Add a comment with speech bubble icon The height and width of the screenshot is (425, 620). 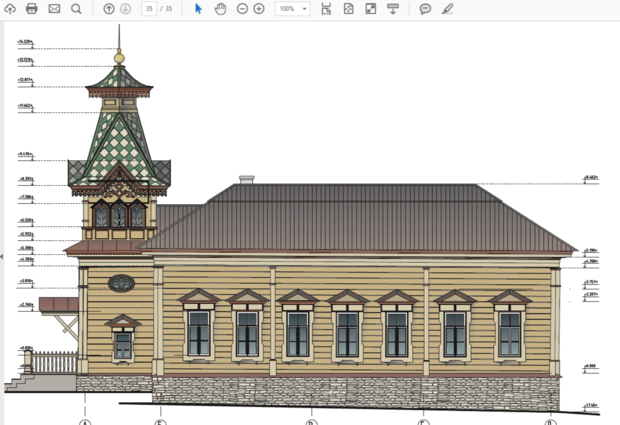click(x=425, y=8)
